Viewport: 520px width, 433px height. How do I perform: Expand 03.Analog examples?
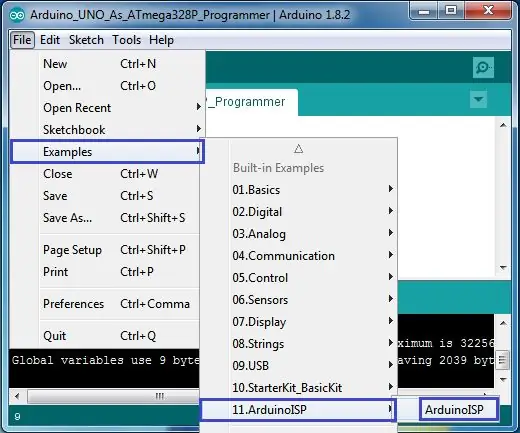click(x=299, y=234)
